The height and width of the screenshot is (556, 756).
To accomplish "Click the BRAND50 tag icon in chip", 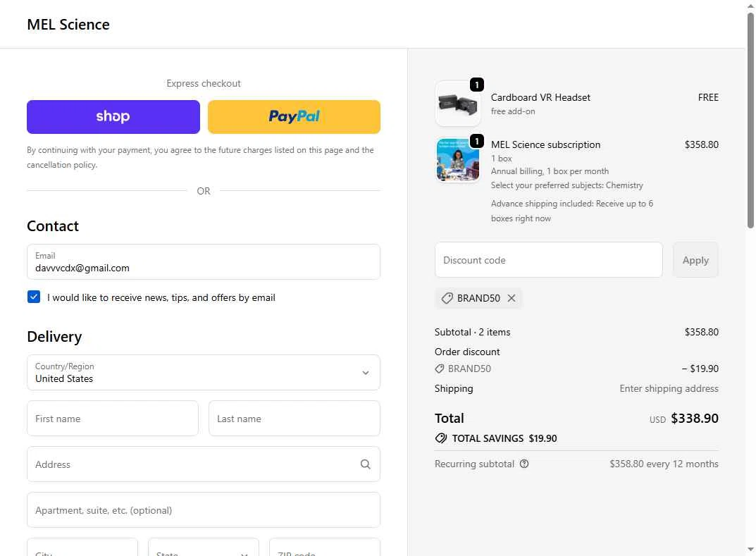I will [447, 298].
